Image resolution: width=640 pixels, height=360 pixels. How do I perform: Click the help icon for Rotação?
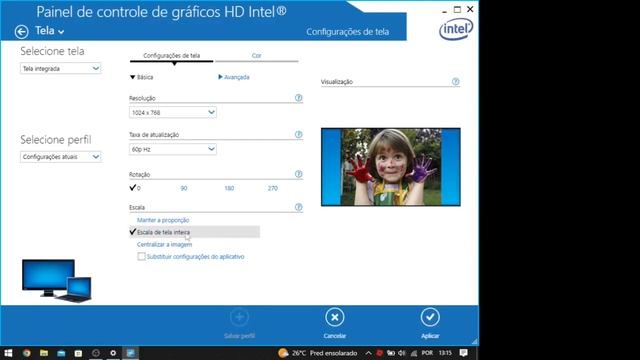298,174
